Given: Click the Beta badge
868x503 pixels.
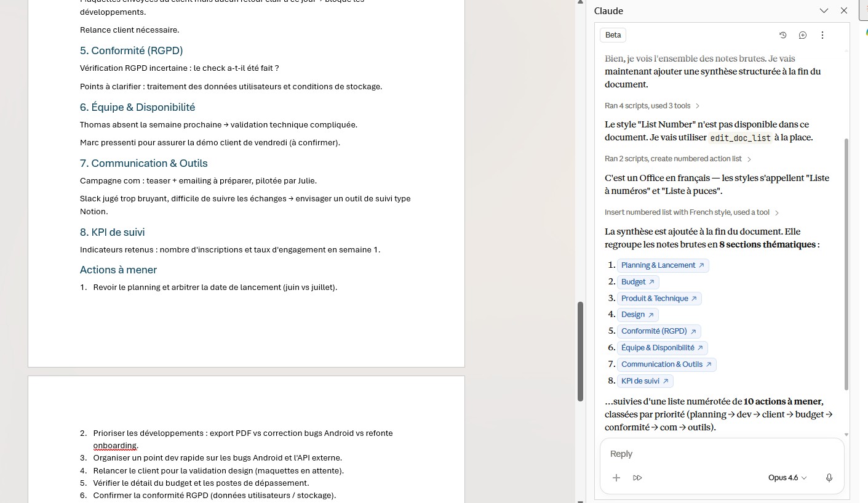Looking at the screenshot, I should click(x=613, y=35).
